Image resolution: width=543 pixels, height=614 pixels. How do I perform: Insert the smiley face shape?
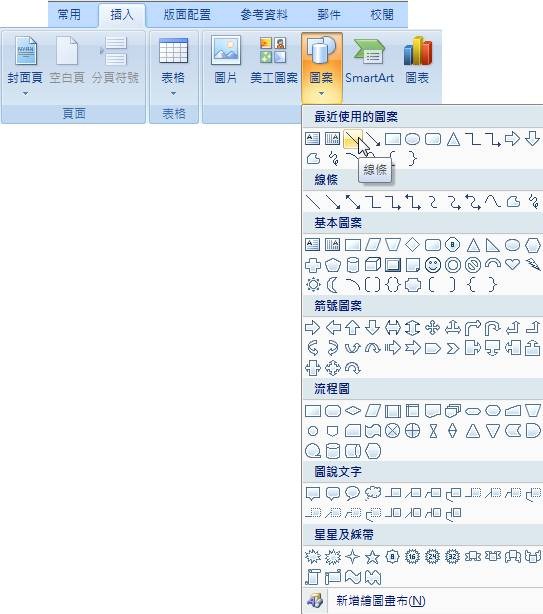433,265
